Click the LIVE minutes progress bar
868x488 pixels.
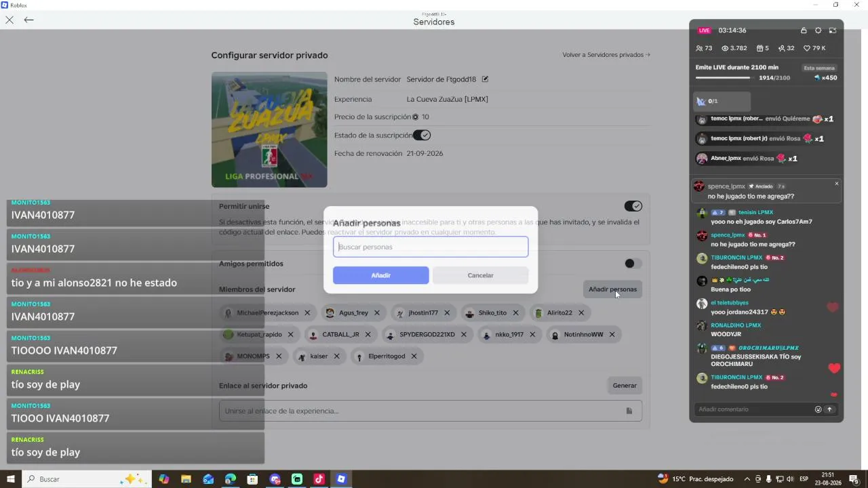pos(723,78)
